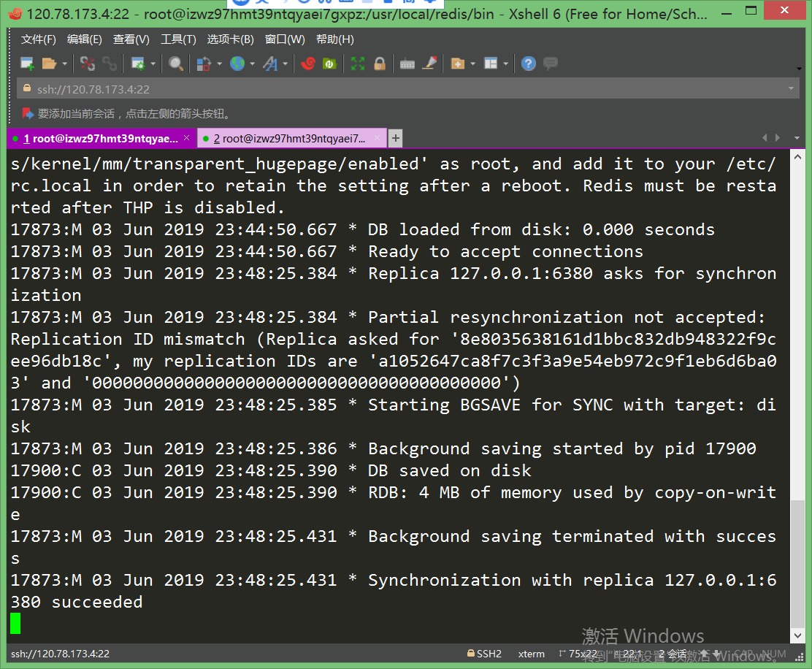Toggle full screen mode icon

point(358,64)
